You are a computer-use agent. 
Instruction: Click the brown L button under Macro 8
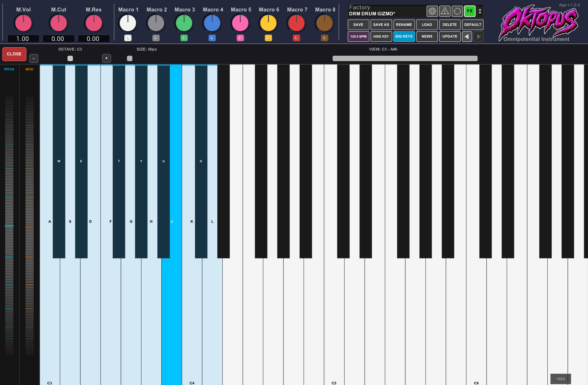324,38
